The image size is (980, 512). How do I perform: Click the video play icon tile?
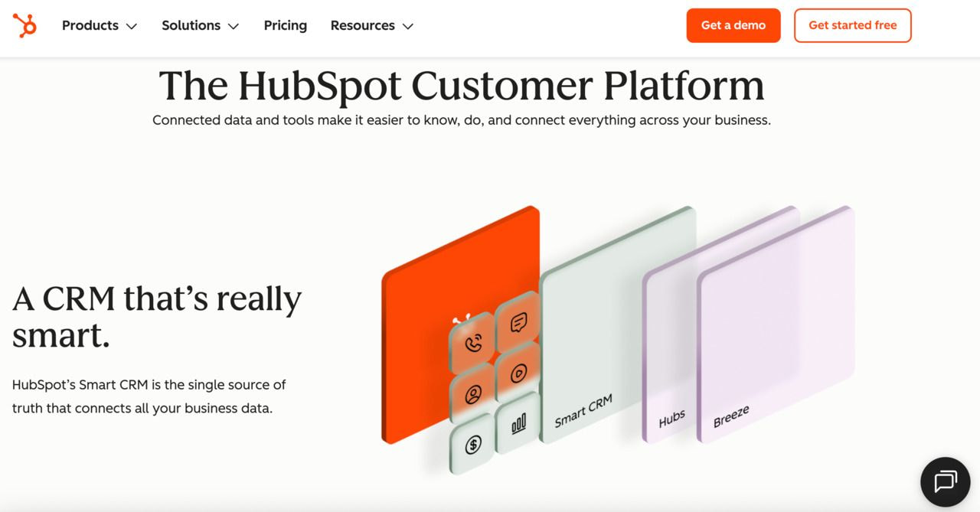pos(518,373)
